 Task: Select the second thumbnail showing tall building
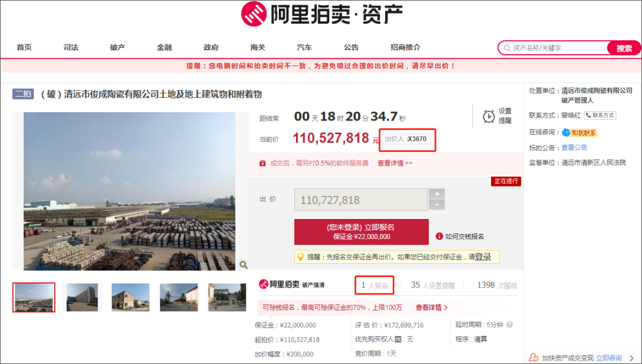[x=82, y=297]
